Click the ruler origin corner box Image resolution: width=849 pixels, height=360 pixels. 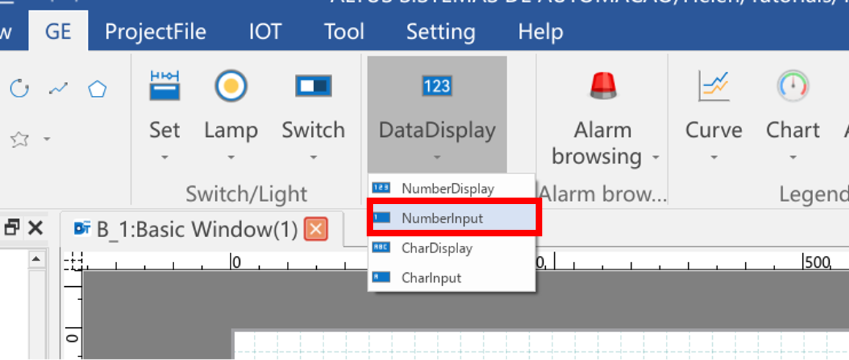(x=72, y=261)
